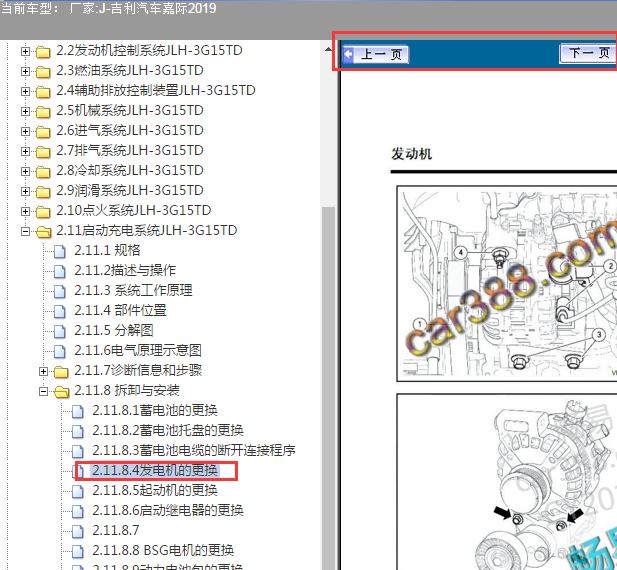Screen dimensions: 617x570
Task: Select 2.11.8.5起动机的更换 entry
Action: [x=155, y=491]
